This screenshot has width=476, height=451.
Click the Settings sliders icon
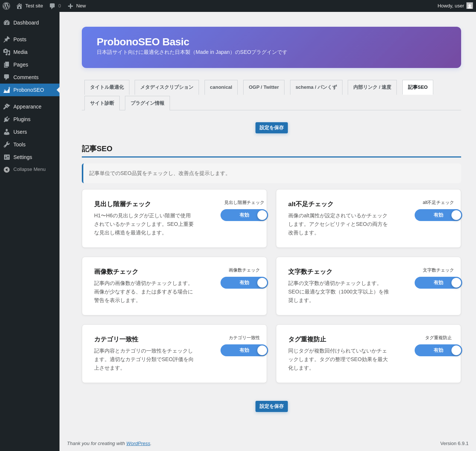pyautogui.click(x=7, y=157)
